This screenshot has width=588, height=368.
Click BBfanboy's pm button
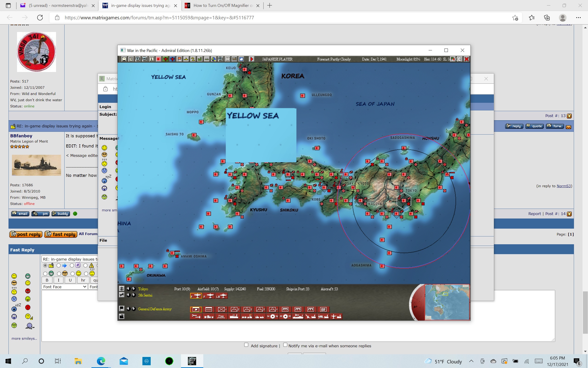click(x=40, y=214)
